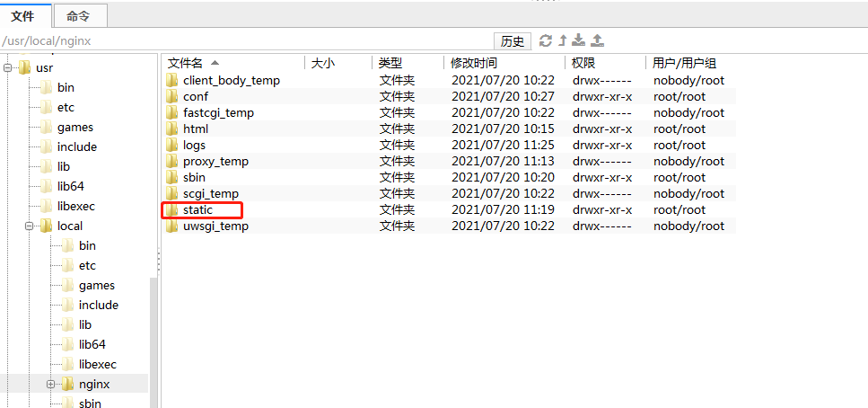This screenshot has width=868, height=408.
Task: Select the games folder under usr
Action: [75, 128]
